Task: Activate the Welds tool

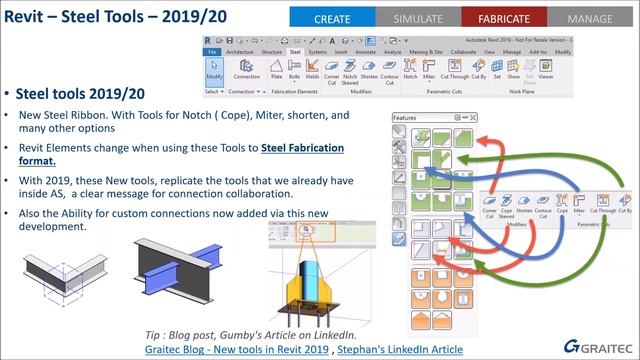Action: click(312, 69)
